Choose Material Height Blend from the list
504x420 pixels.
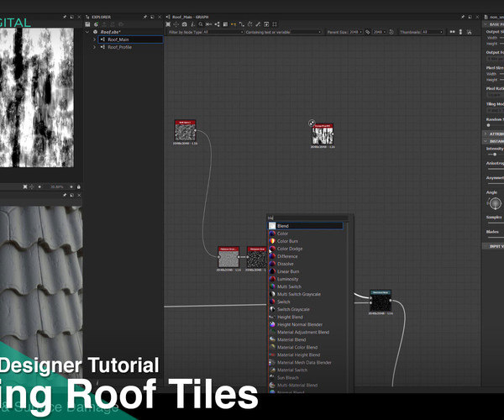298,354
